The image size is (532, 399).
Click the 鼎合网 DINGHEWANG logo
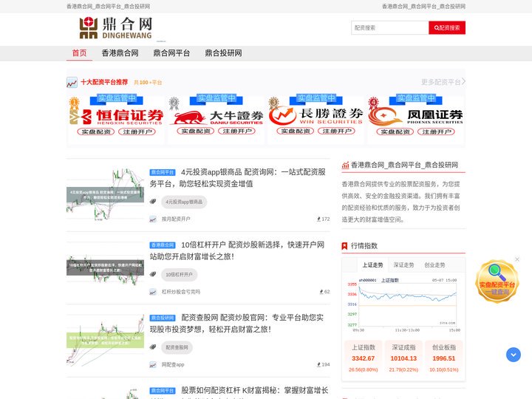pos(116,28)
